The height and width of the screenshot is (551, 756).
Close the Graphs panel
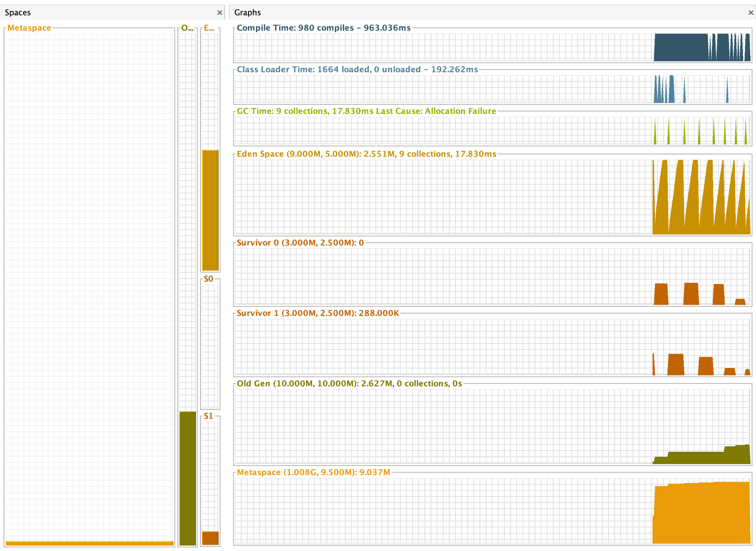751,13
